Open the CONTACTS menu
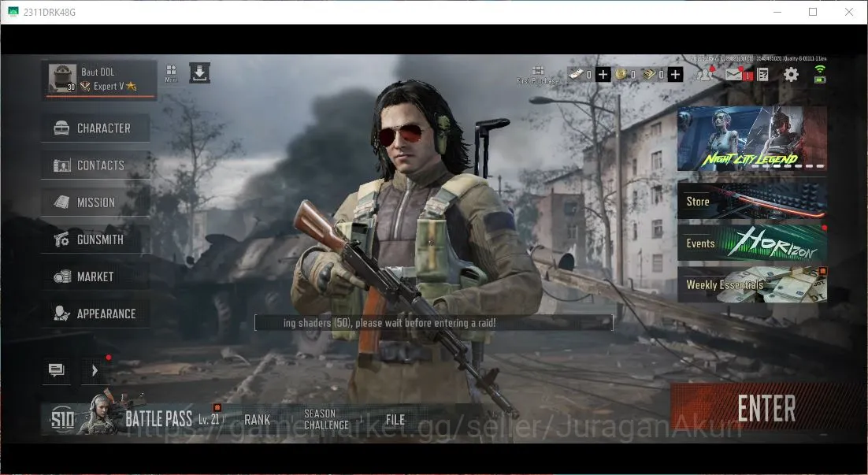This screenshot has width=868, height=475. point(95,165)
